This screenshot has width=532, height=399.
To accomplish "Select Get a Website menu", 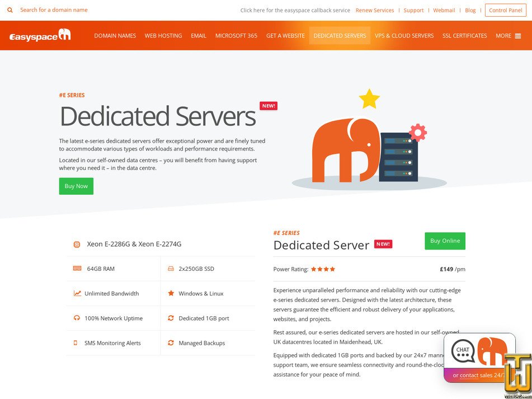I will [285, 36].
